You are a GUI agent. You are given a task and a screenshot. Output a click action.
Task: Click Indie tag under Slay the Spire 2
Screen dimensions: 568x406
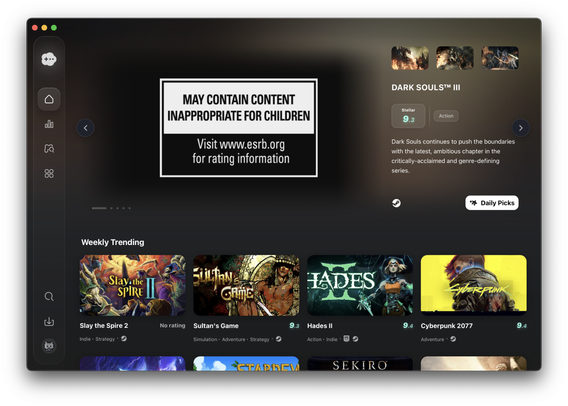pyautogui.click(x=85, y=339)
